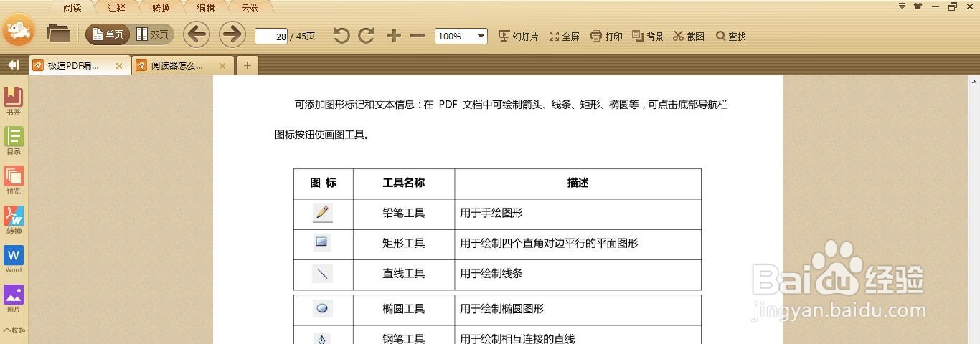The height and width of the screenshot is (344, 980).
Task: Open a file with the folder icon
Action: [x=58, y=33]
